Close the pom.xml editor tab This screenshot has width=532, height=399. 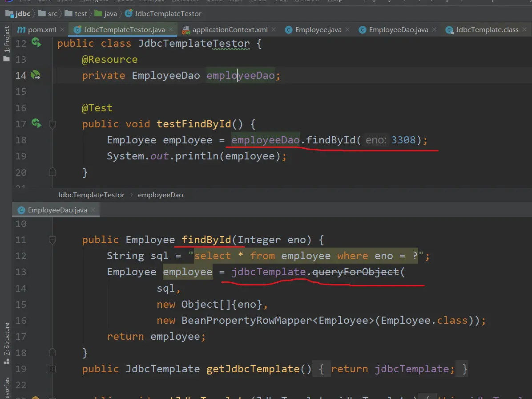click(x=62, y=30)
